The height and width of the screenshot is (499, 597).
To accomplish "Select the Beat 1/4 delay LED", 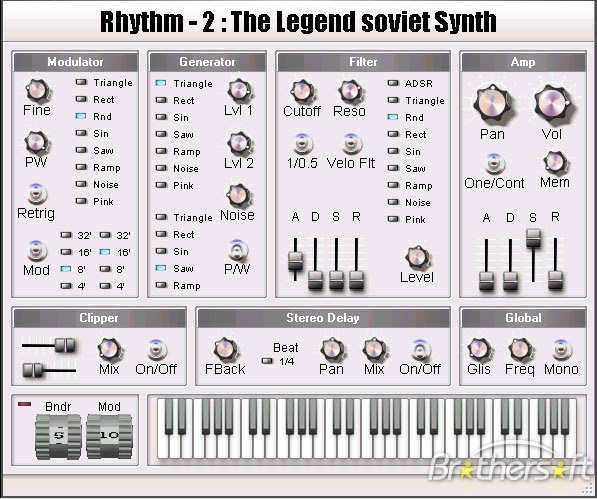I will [x=267, y=360].
